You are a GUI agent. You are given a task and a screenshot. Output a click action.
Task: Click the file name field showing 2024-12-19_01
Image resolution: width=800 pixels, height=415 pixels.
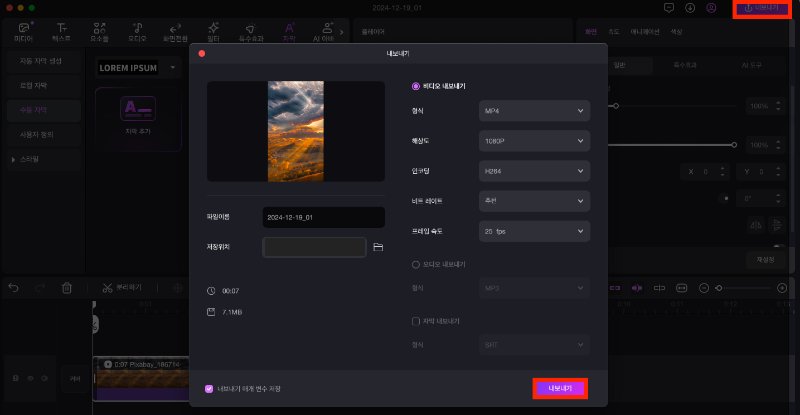click(x=323, y=217)
